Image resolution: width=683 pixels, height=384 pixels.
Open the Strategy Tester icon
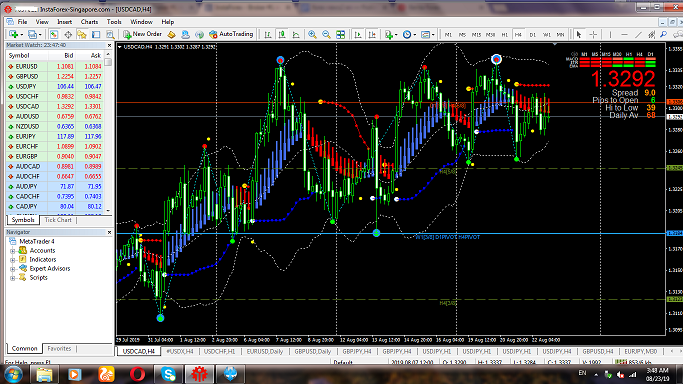point(110,34)
